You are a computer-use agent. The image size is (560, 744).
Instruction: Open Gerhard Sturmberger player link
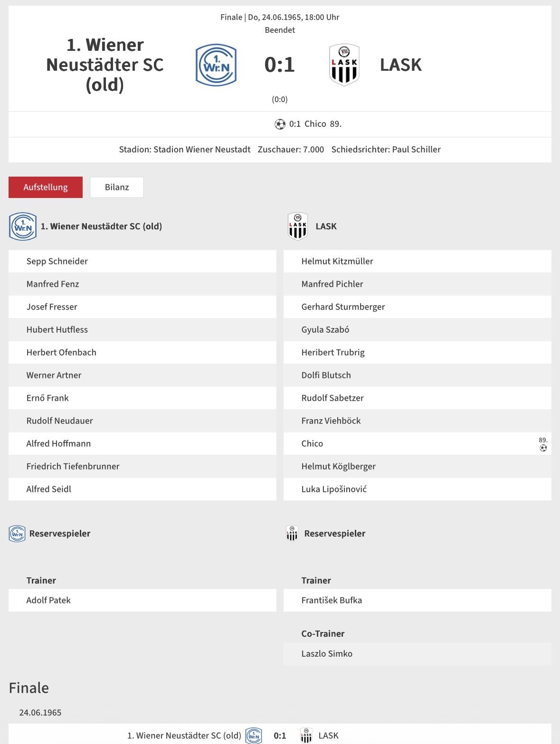(343, 307)
